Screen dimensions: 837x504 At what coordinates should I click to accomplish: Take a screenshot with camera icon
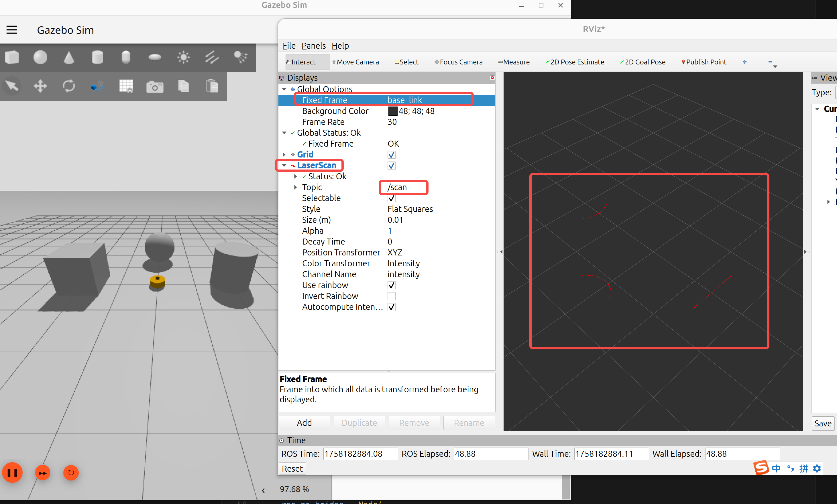pos(155,86)
